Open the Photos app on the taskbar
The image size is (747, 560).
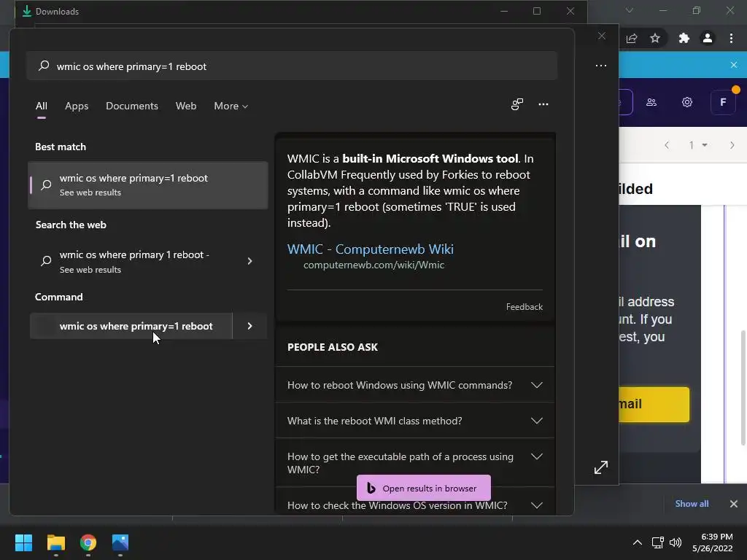[x=120, y=542]
